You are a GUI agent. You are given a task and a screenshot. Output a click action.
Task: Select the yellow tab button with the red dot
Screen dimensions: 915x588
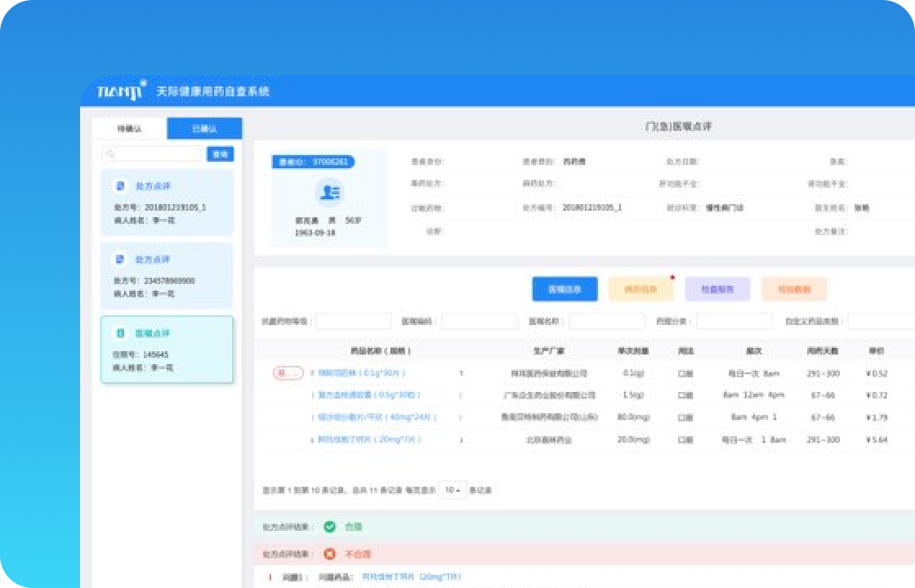pyautogui.click(x=640, y=289)
